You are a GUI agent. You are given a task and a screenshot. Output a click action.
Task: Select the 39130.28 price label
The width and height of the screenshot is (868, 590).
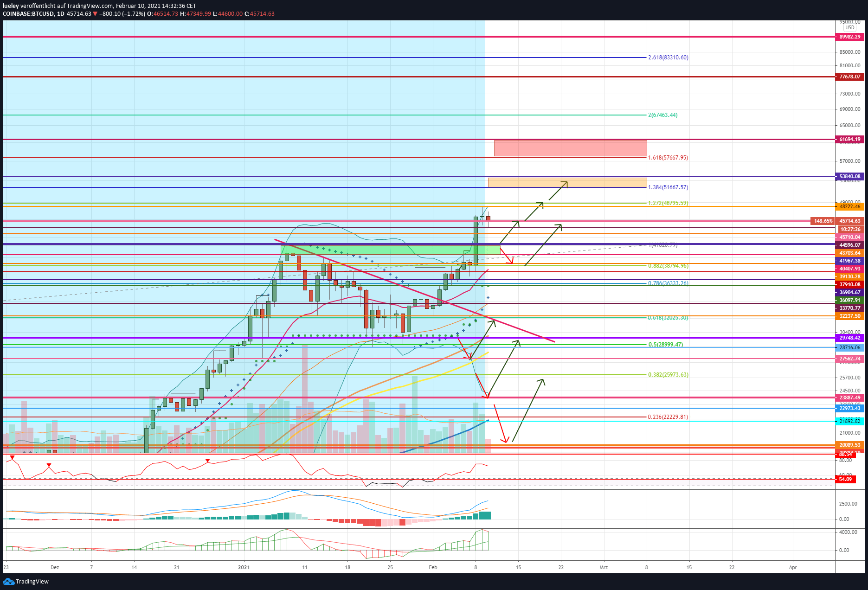(x=850, y=276)
